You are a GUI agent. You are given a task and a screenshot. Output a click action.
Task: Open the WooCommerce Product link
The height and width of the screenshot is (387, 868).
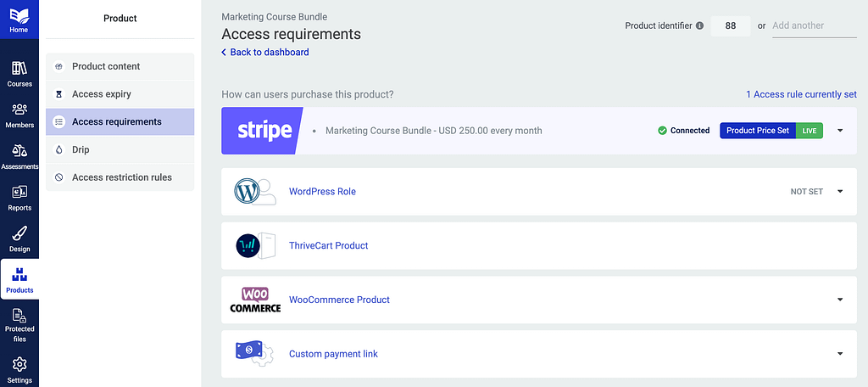(x=339, y=300)
